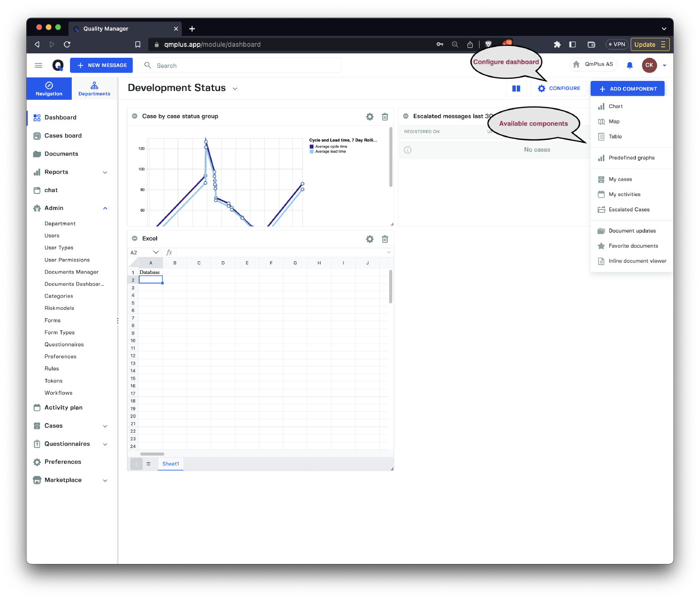Click the QmPlus home icon
The height and width of the screenshot is (599, 700).
click(x=577, y=64)
